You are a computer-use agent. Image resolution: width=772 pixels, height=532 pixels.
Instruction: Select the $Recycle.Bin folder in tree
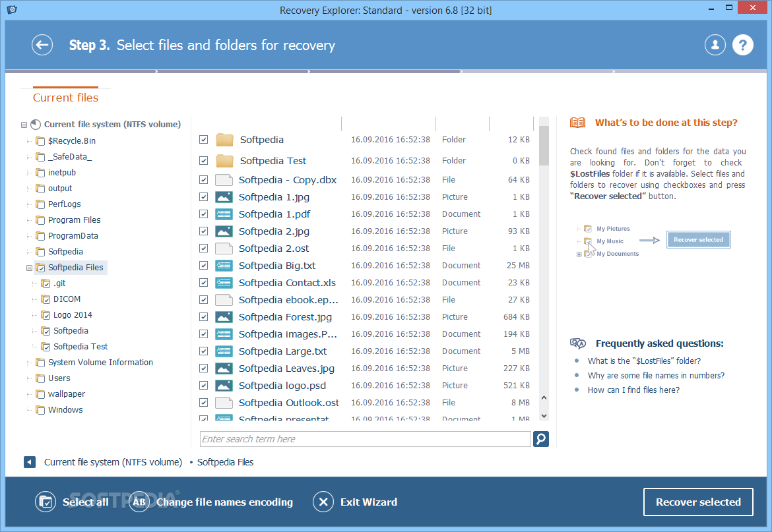coord(72,140)
